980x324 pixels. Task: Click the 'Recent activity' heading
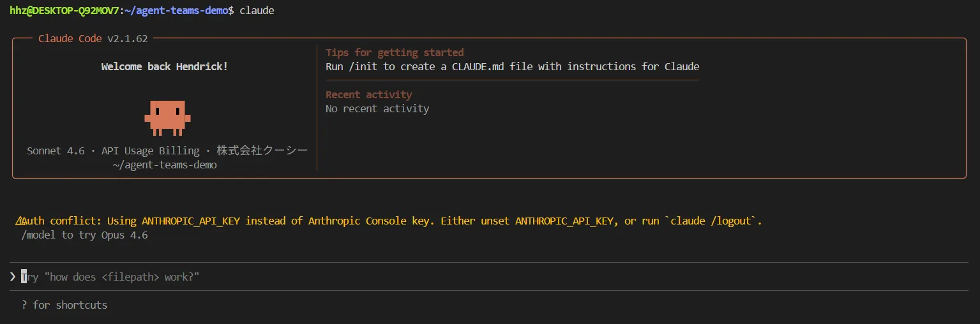click(x=369, y=94)
